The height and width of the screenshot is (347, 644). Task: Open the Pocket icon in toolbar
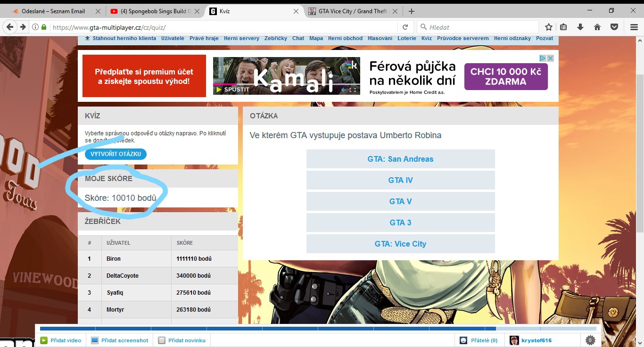coord(614,27)
